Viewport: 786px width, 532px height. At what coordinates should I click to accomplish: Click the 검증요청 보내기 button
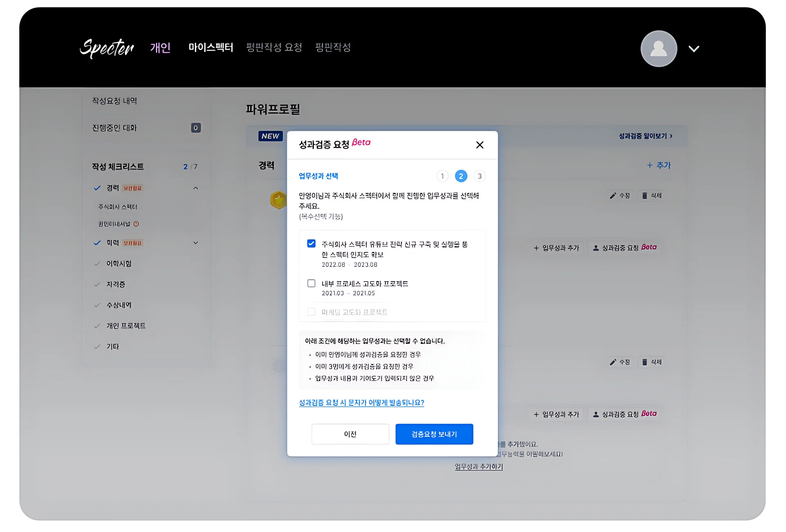coord(434,434)
